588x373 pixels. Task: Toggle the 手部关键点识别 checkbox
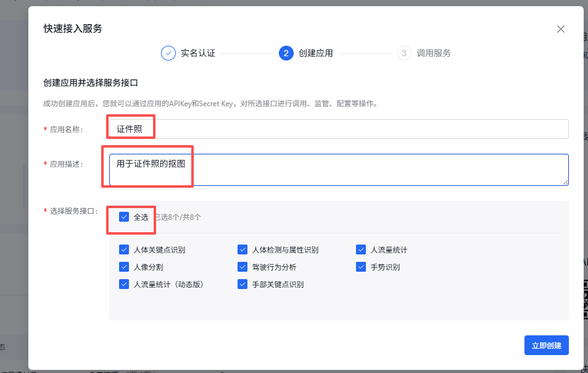[x=242, y=284]
